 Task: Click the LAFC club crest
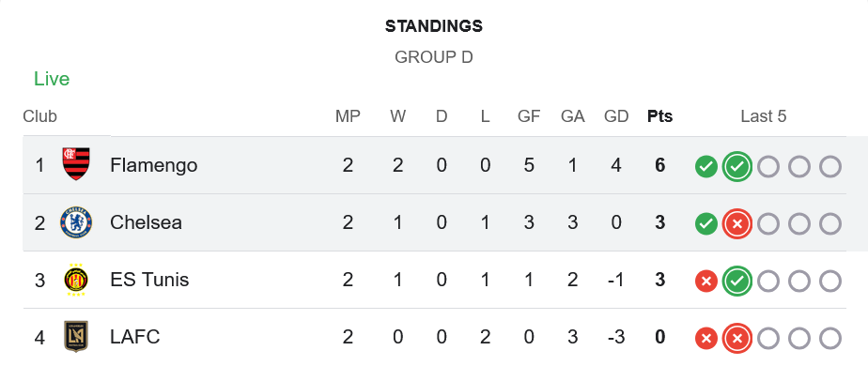75,337
